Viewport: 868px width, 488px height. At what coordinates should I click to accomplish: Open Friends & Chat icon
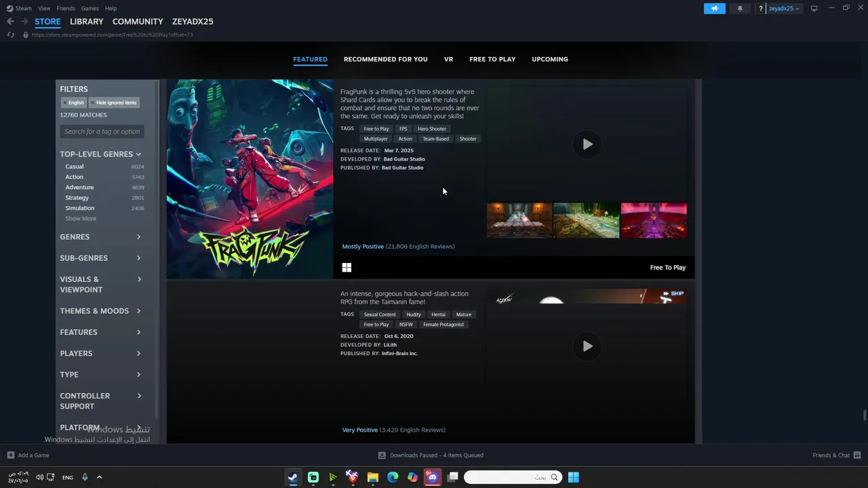pyautogui.click(x=857, y=455)
